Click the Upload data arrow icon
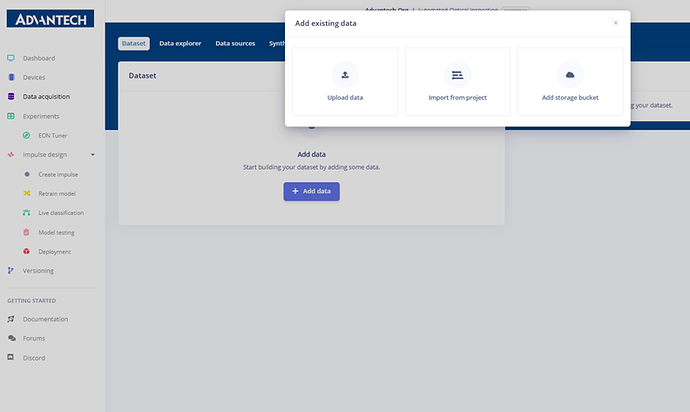 (345, 75)
